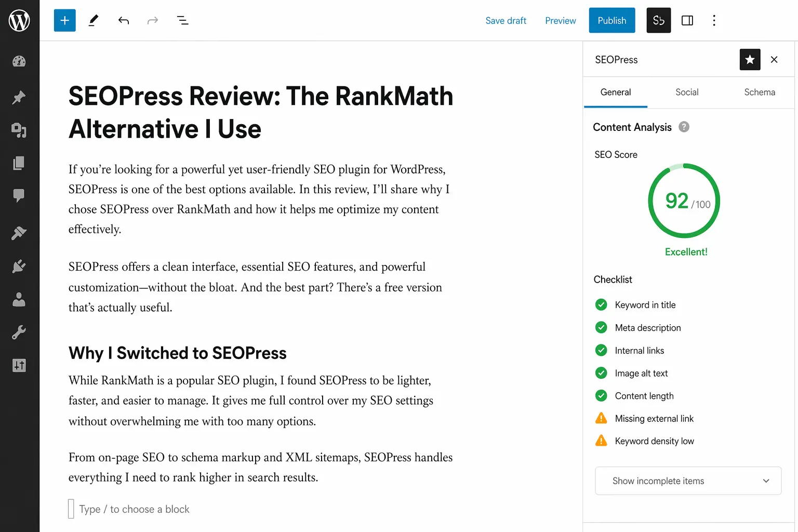Save the post as a draft
Screen dimensions: 798x532
506,20
